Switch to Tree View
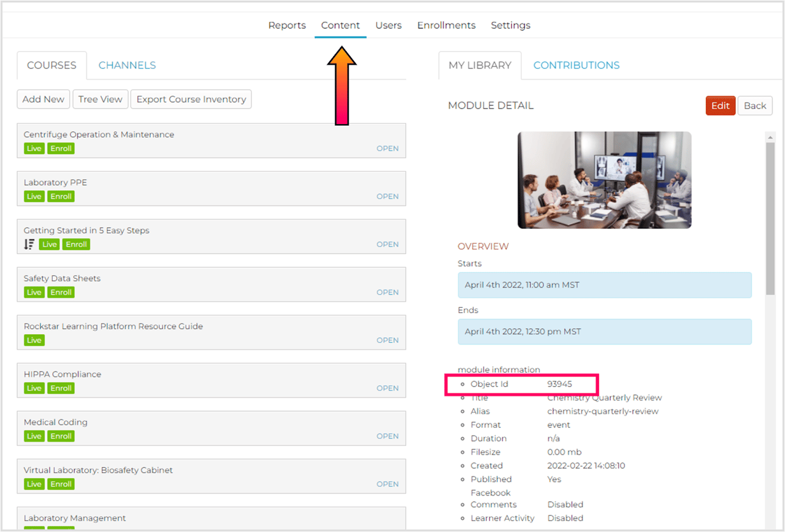The width and height of the screenshot is (785, 532). (x=100, y=99)
